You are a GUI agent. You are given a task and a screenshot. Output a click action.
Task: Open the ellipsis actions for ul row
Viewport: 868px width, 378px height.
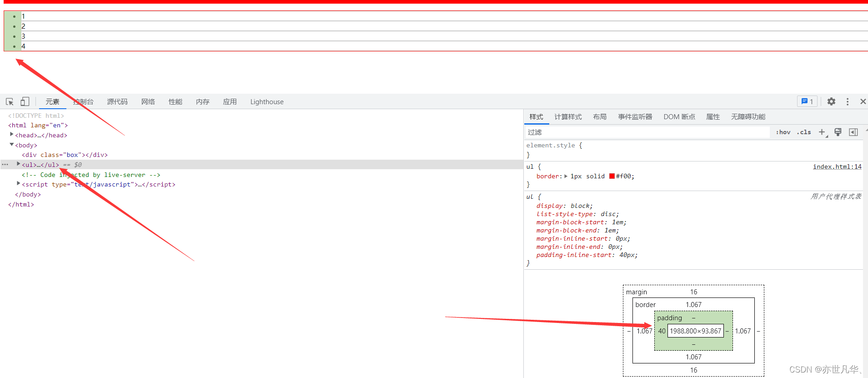point(5,165)
